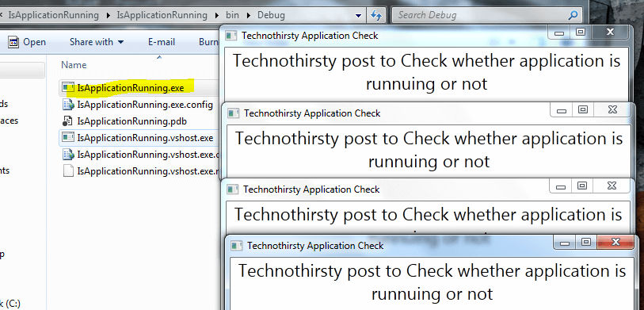Click the Debug breadcrumb folder
Image resolution: width=644 pixels, height=310 pixels.
271,16
